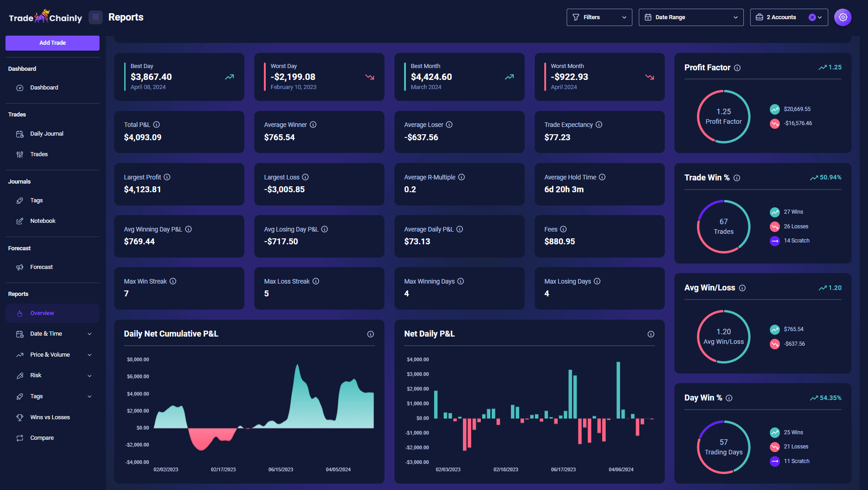Open the Tags journal section
The height and width of the screenshot is (490, 868).
pyautogui.click(x=36, y=200)
